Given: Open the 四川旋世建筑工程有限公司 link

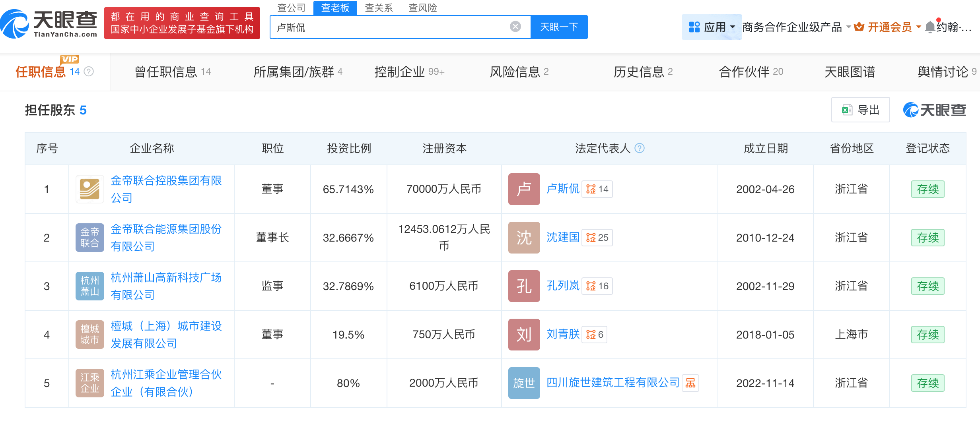Looking at the screenshot, I should click(612, 383).
